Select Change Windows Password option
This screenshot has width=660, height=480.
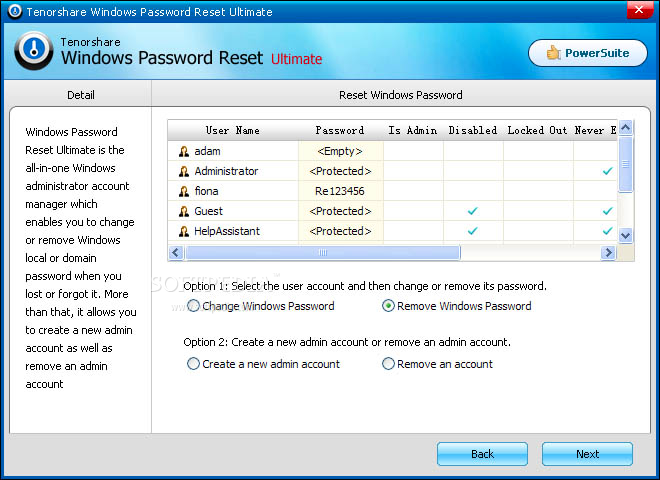pyautogui.click(x=194, y=306)
